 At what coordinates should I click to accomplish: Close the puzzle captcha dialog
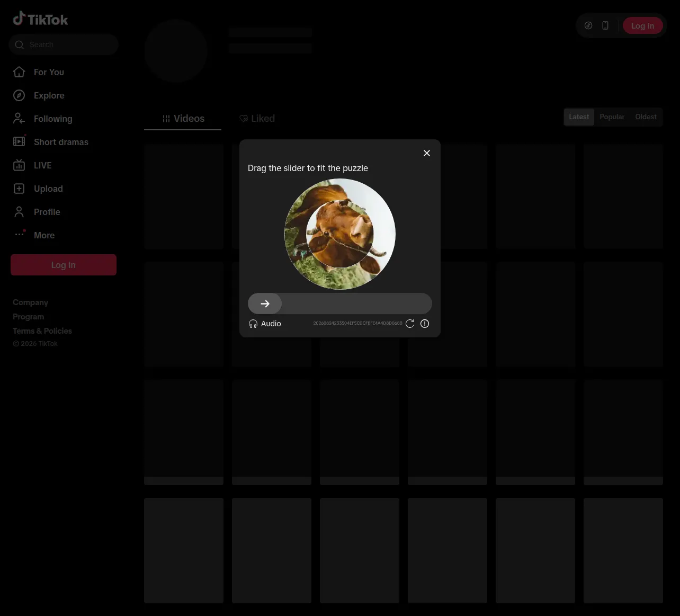pyautogui.click(x=427, y=153)
